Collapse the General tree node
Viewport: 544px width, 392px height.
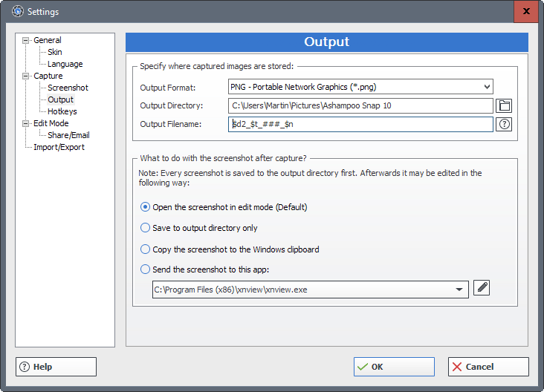pyautogui.click(x=25, y=41)
